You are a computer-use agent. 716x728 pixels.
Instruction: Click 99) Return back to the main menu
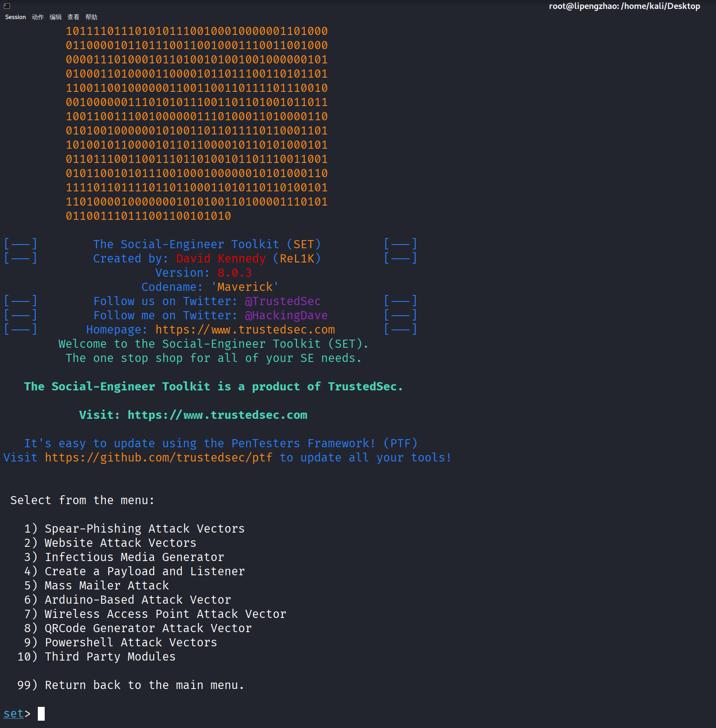point(131,685)
